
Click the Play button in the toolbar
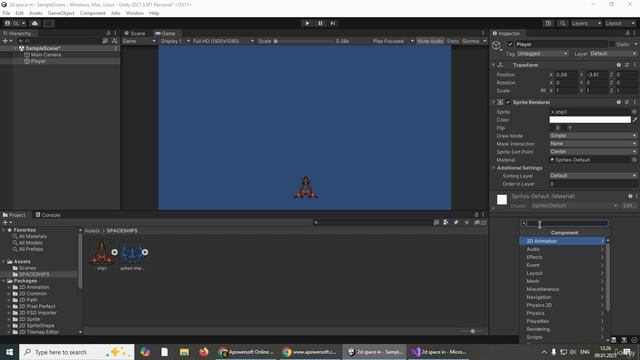[x=307, y=23]
